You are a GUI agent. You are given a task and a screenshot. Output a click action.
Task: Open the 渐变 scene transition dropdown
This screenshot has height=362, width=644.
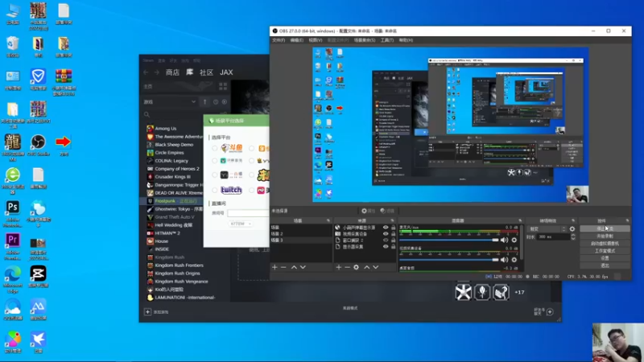(547, 229)
